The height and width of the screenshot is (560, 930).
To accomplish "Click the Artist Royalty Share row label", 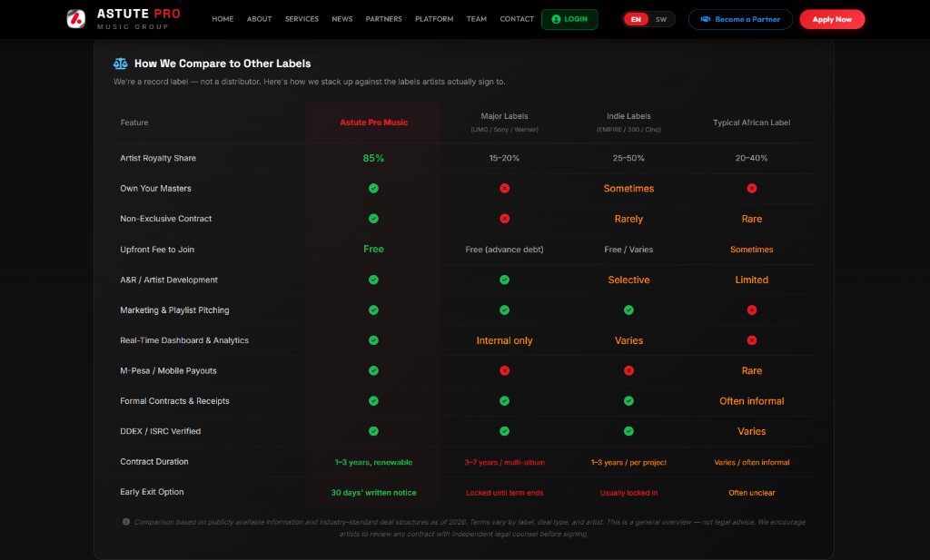I will (x=158, y=158).
